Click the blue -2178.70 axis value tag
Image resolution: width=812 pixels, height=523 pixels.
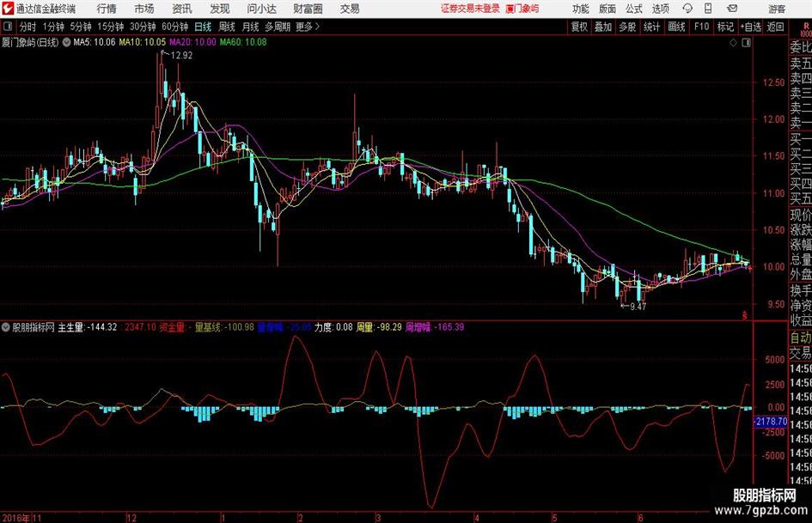coord(771,422)
